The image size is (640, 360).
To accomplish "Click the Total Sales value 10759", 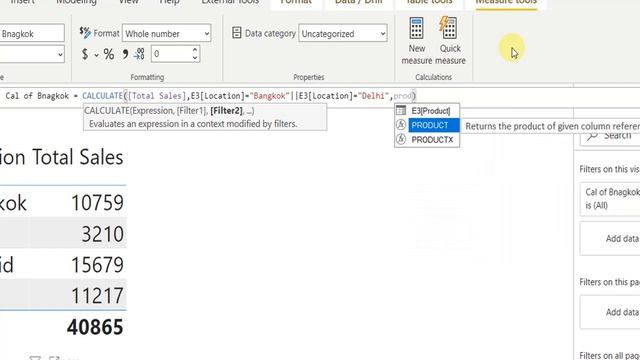I will tap(97, 203).
